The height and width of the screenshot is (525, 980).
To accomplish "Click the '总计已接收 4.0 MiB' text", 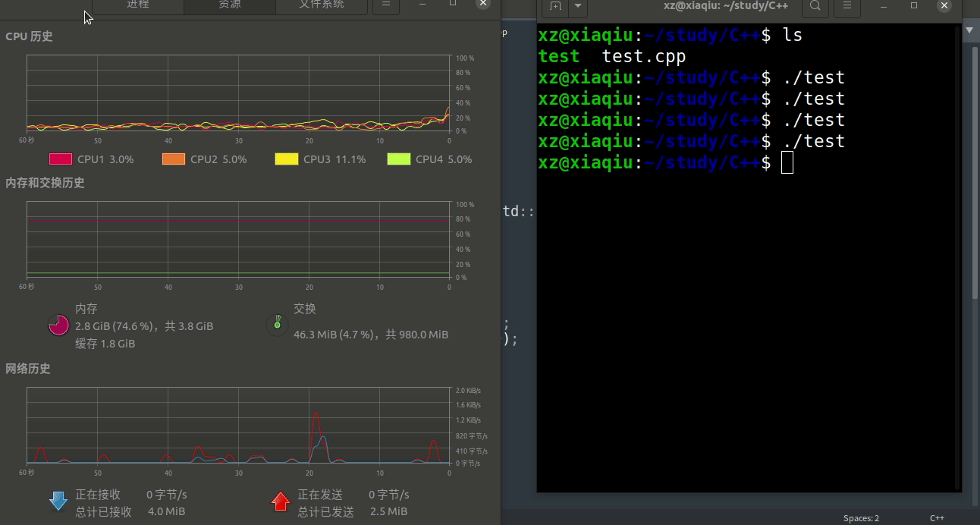I will 130,511.
